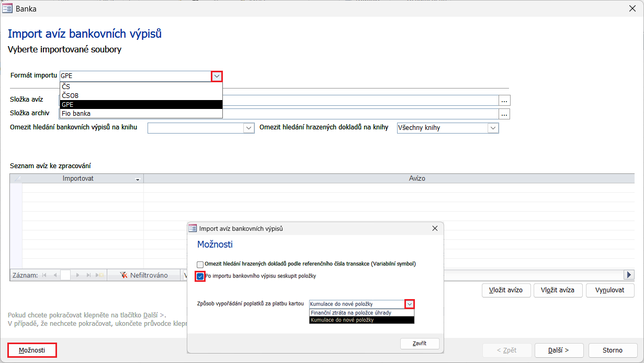
Task: Click the browse button for Složka archiv
Action: click(504, 114)
